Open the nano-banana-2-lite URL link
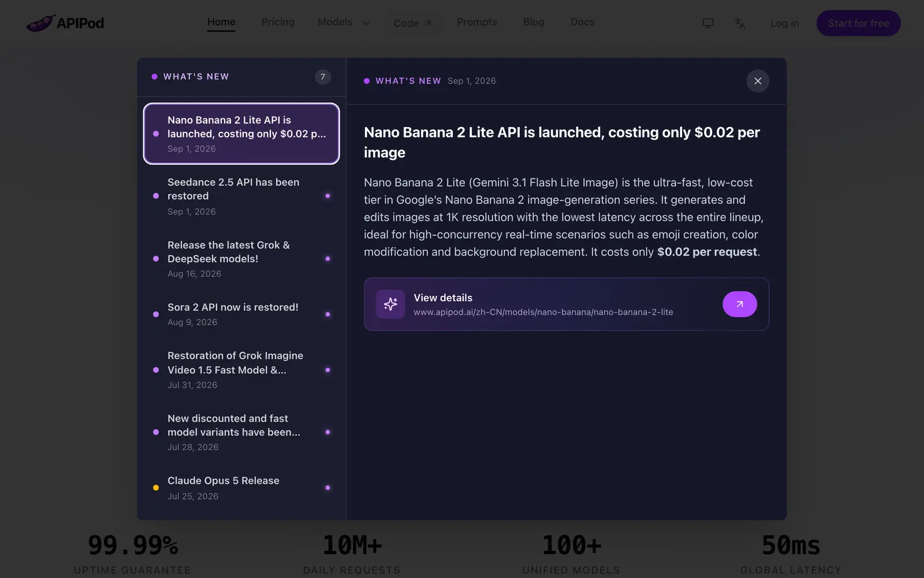The height and width of the screenshot is (578, 924). point(543,312)
